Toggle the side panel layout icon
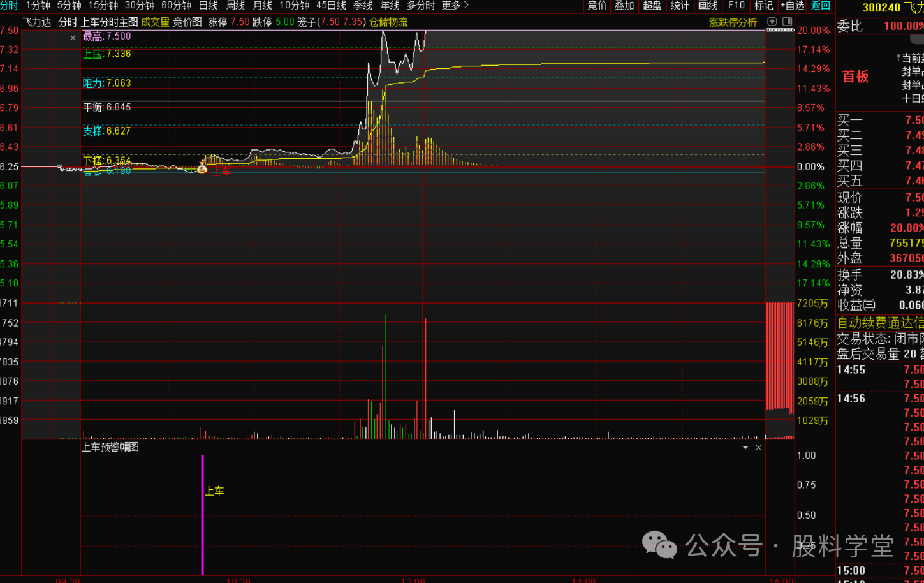Screen dimensions: 924x583 point(787,22)
